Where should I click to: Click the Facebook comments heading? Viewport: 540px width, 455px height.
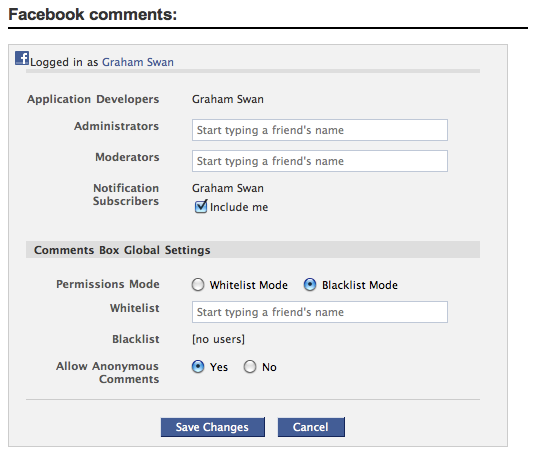(93, 14)
